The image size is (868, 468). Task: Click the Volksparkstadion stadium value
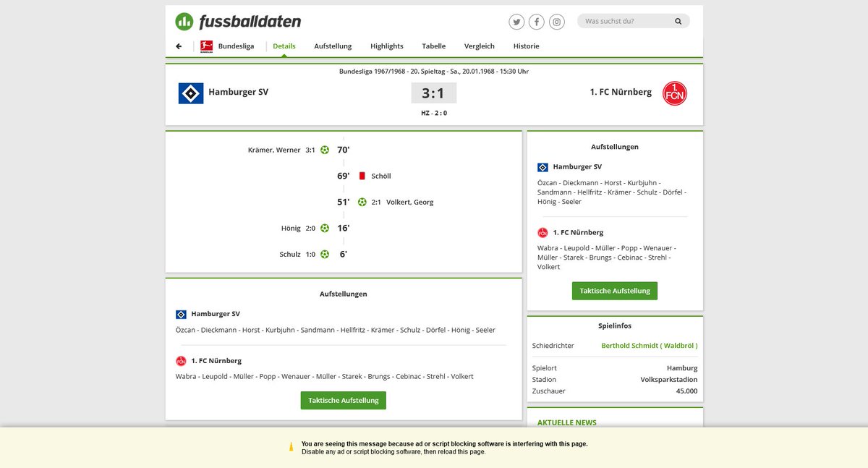click(669, 380)
